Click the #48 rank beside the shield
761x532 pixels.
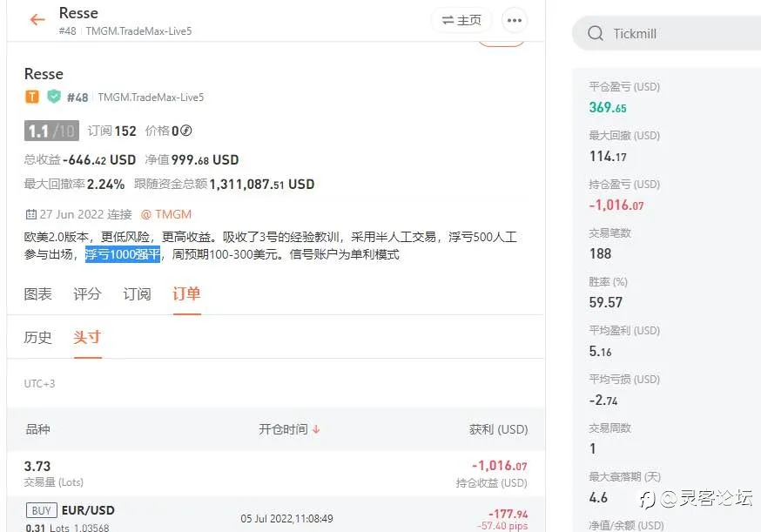pos(77,97)
